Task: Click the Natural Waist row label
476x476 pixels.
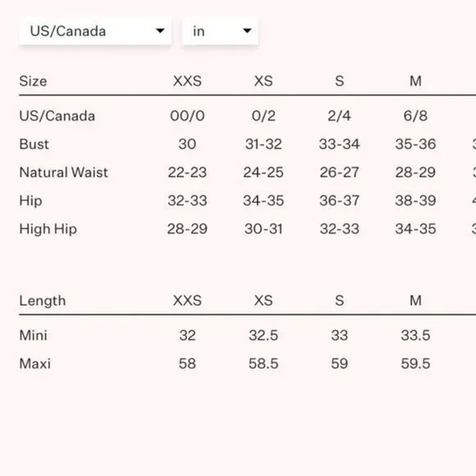Action: click(63, 172)
